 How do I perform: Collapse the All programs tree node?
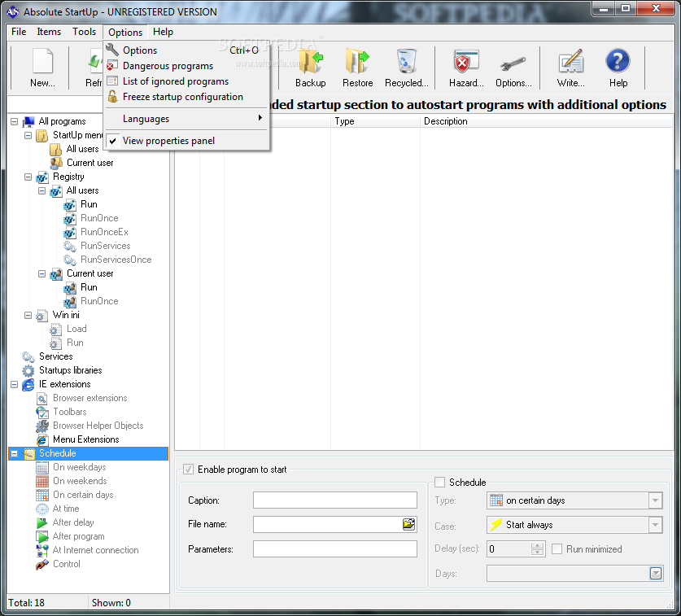click(15, 121)
